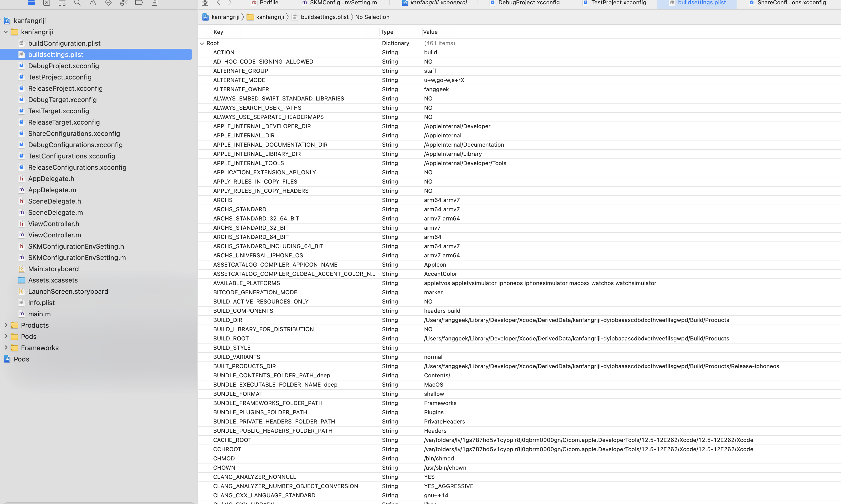Open the Find navigator magnifier icon
The image size is (841, 504).
[x=77, y=3]
